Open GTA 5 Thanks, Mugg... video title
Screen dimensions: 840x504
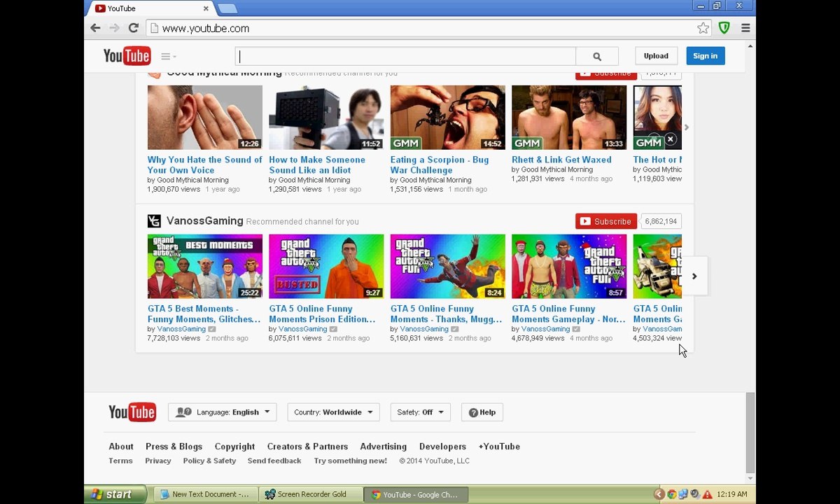[x=447, y=314]
